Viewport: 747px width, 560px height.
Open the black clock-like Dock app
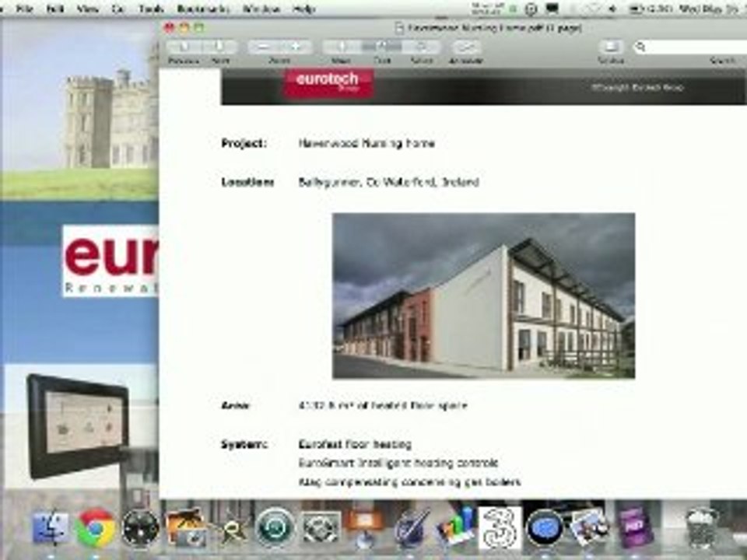[x=141, y=527]
